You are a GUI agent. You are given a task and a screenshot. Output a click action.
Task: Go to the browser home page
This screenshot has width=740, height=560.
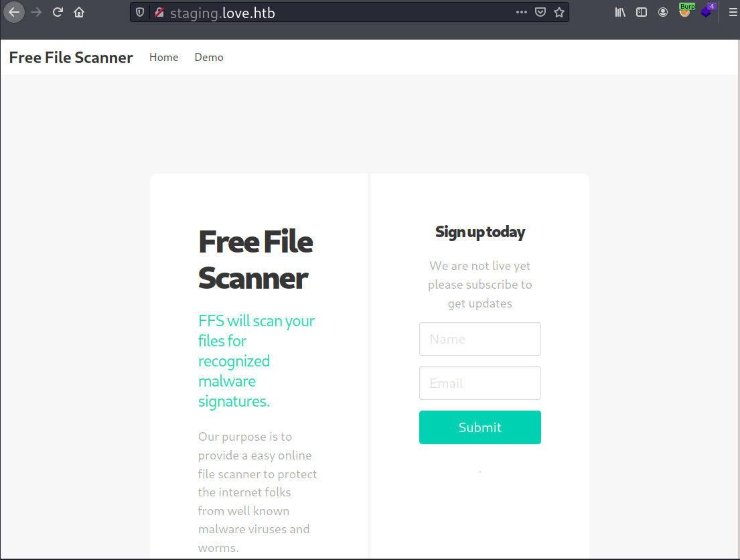[79, 12]
